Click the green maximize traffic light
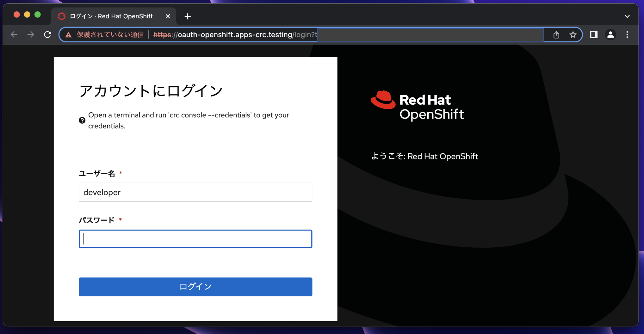Viewport: 644px width, 334px height. pyautogui.click(x=38, y=14)
